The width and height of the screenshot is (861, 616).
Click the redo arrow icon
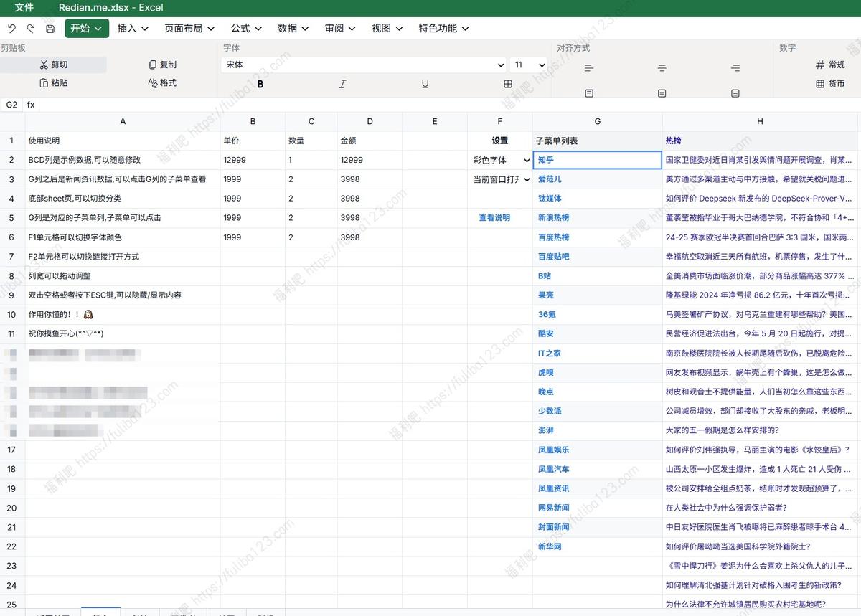click(x=31, y=29)
